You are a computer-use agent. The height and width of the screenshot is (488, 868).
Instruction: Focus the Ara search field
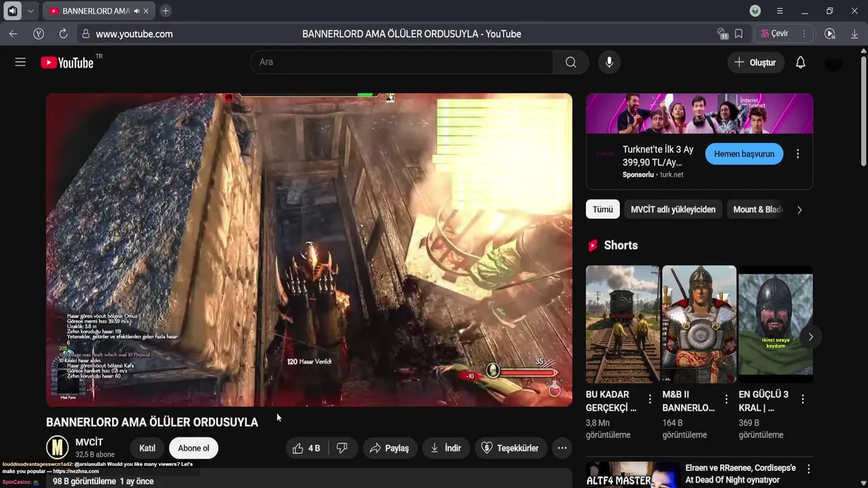(x=402, y=62)
